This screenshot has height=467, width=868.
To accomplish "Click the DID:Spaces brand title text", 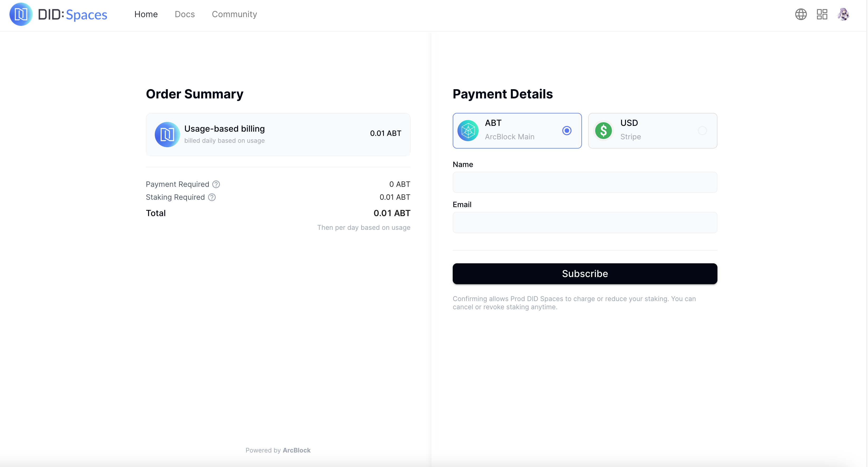I will tap(73, 15).
